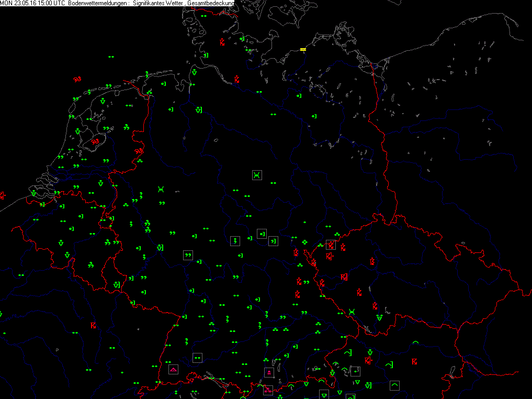Select the boxed pink double snowflake symbol
532x399 pixels.
click(x=268, y=390)
